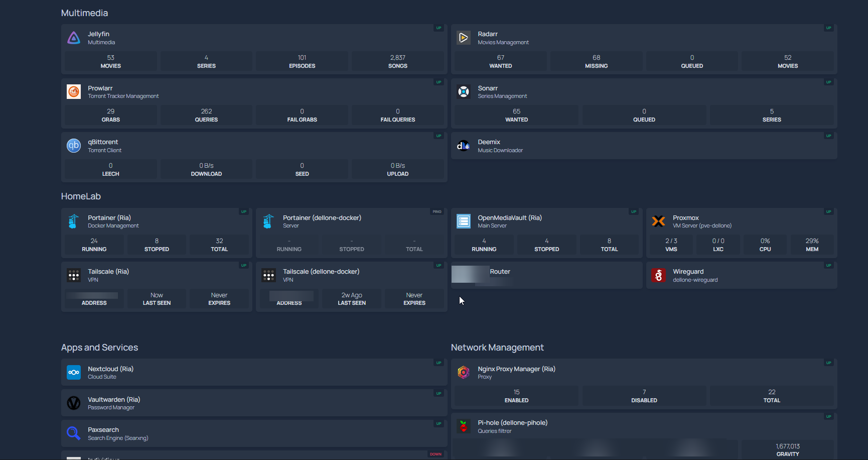Click the Pi-hole raspberry icon
868x460 pixels.
coord(464,426)
